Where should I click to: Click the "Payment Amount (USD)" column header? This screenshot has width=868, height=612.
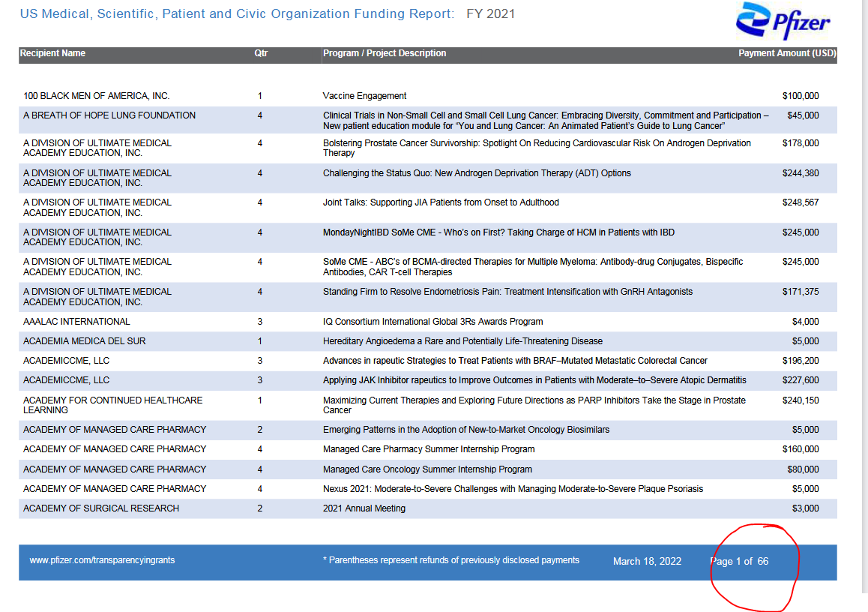(x=787, y=53)
